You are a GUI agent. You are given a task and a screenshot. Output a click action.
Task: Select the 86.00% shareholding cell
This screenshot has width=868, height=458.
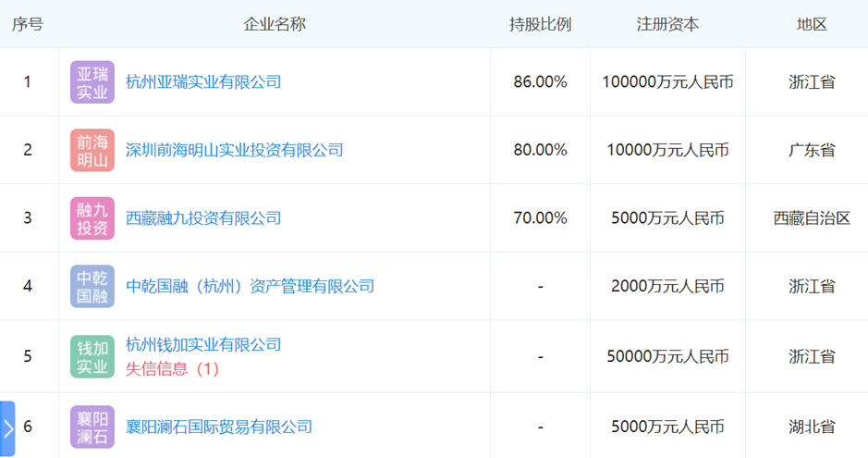pyautogui.click(x=540, y=82)
